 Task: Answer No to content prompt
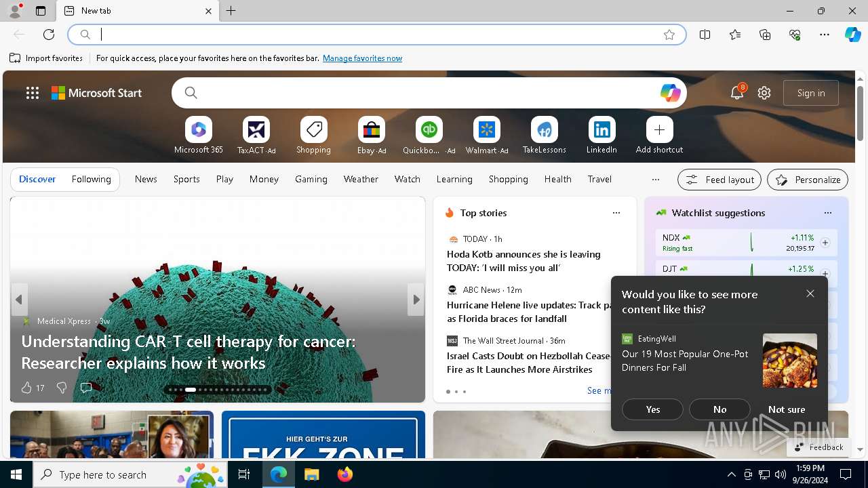(720, 409)
